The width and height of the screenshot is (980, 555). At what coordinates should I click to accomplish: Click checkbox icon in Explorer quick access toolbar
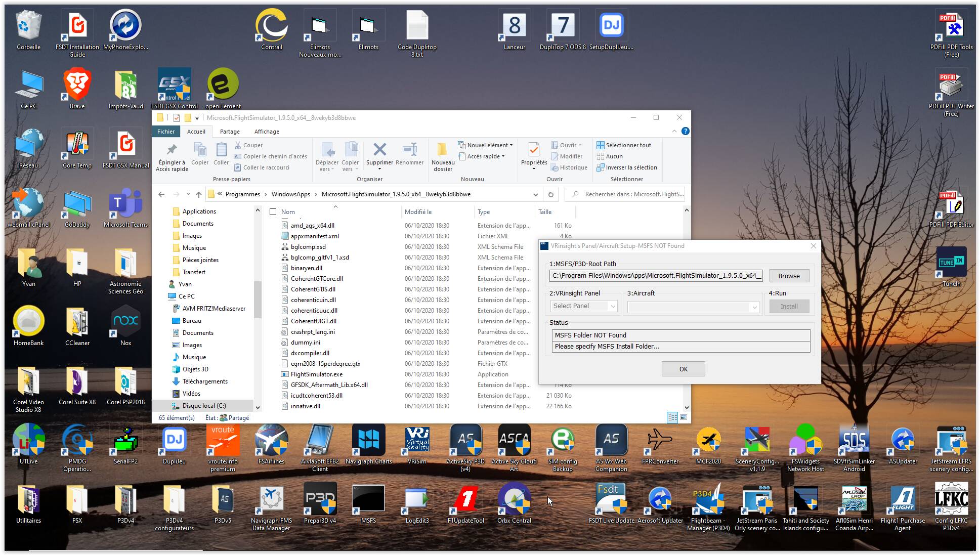pyautogui.click(x=176, y=118)
